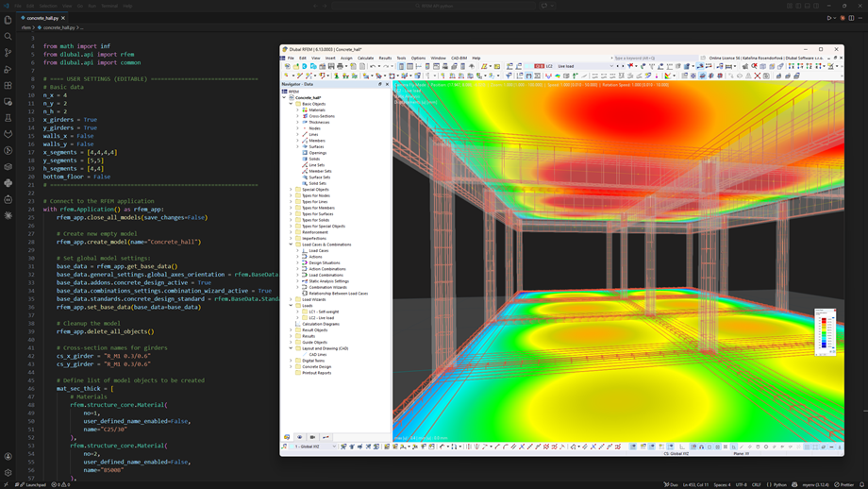Open the Python icon in VS Code sidebar

pyautogui.click(x=8, y=183)
